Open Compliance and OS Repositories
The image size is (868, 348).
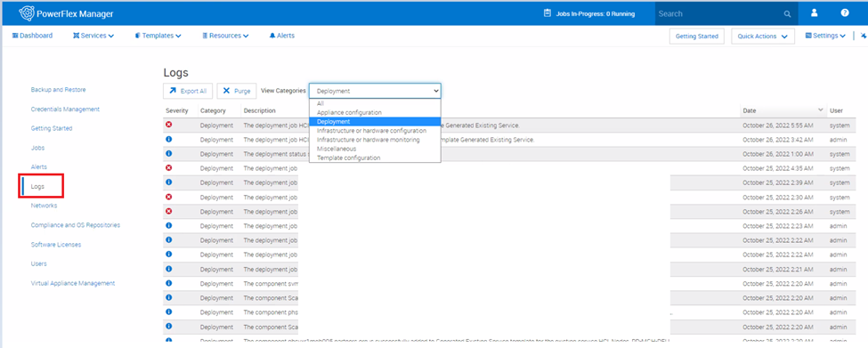(76, 225)
